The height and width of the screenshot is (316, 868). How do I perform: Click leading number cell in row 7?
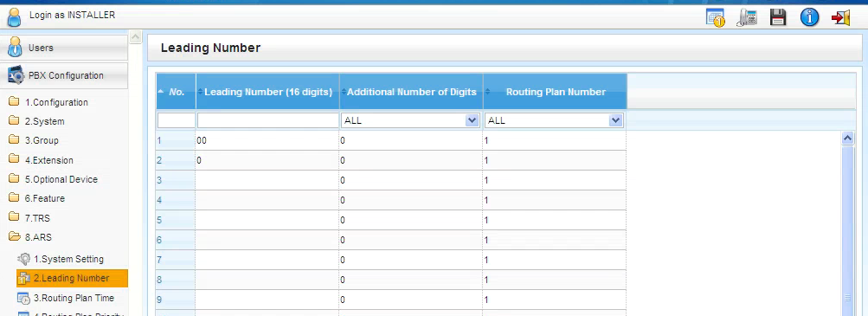coord(267,260)
